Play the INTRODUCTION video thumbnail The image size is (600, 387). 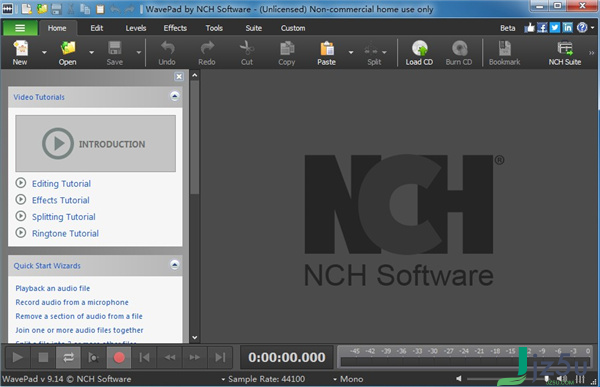click(x=96, y=143)
